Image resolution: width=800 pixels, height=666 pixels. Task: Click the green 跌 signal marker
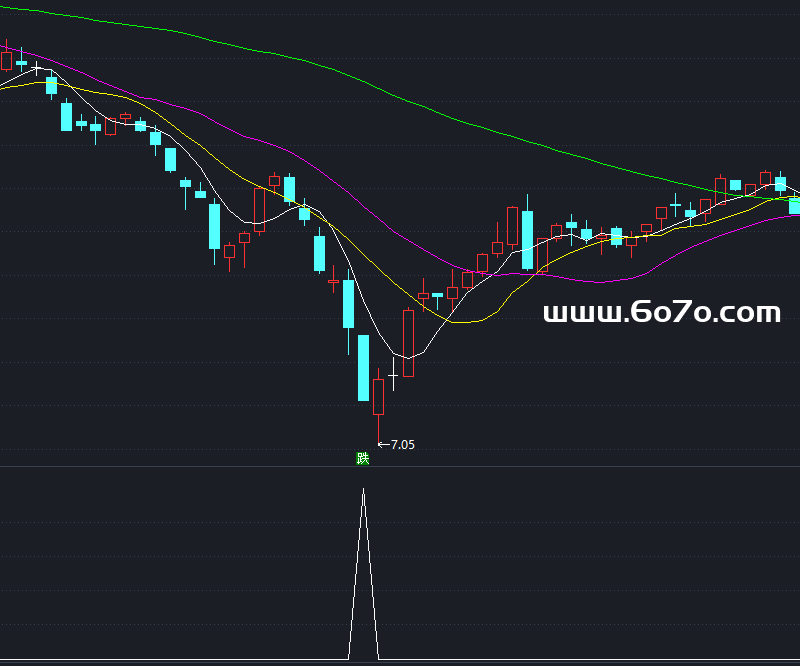(x=362, y=458)
